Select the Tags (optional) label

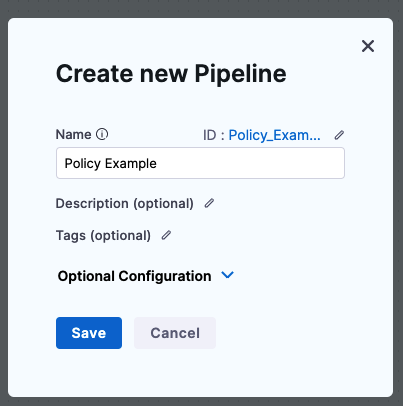(103, 236)
